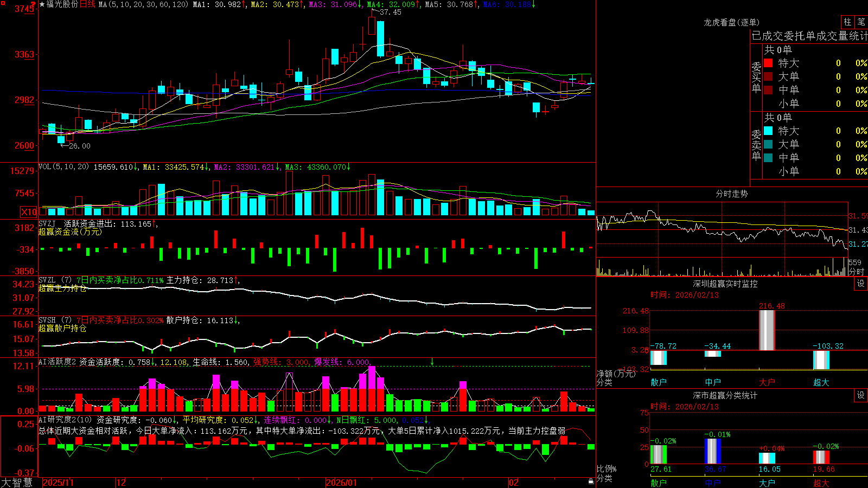868x488 pixels.
Task: Switch 龙虎看盘 to 柱 bar view
Action: pos(847,22)
